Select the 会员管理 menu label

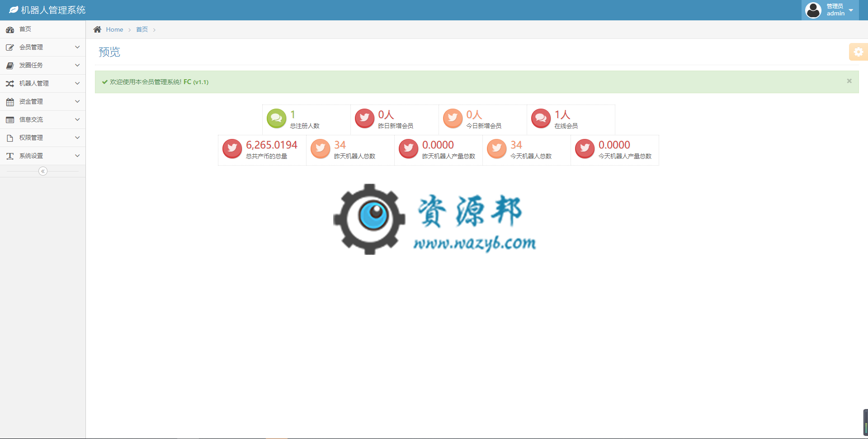(x=31, y=47)
